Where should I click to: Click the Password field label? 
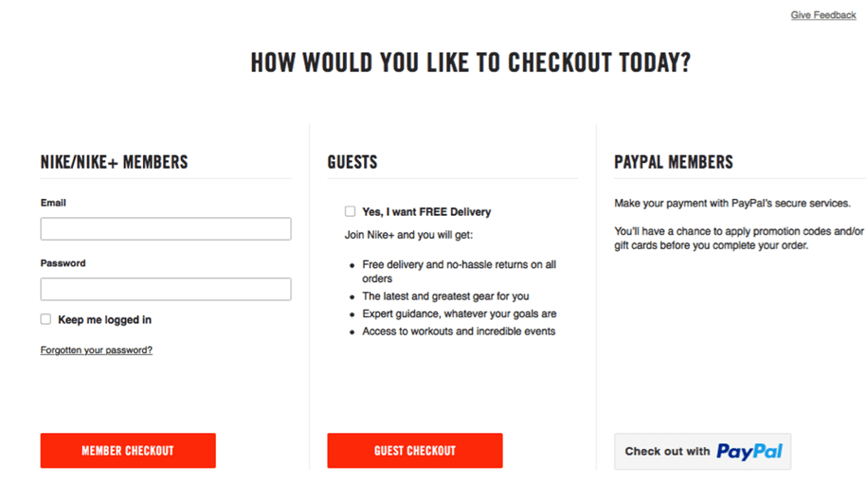[x=63, y=263]
